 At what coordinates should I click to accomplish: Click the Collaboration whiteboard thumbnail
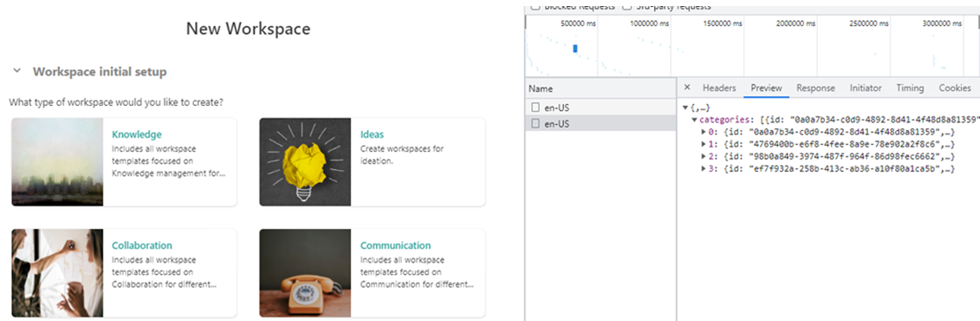tap(57, 272)
